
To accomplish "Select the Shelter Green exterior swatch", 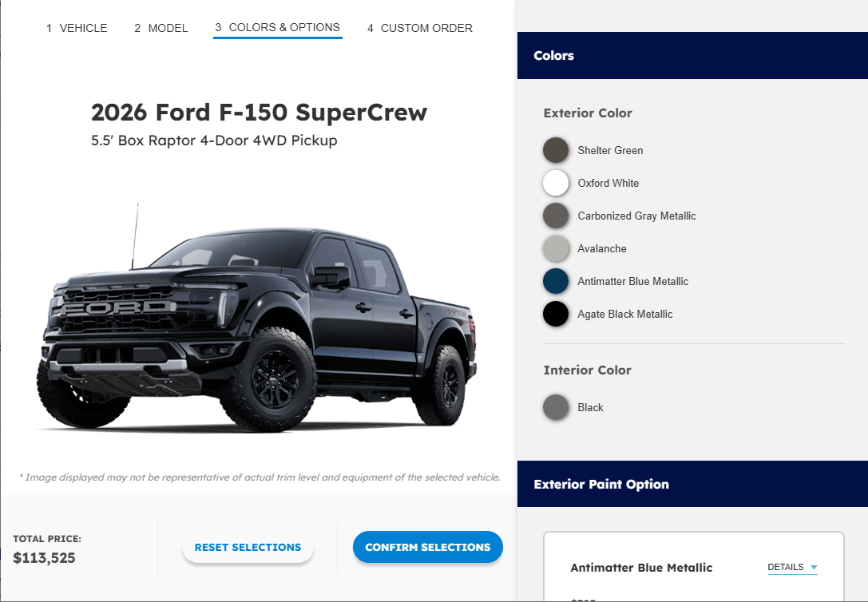I will 556,150.
